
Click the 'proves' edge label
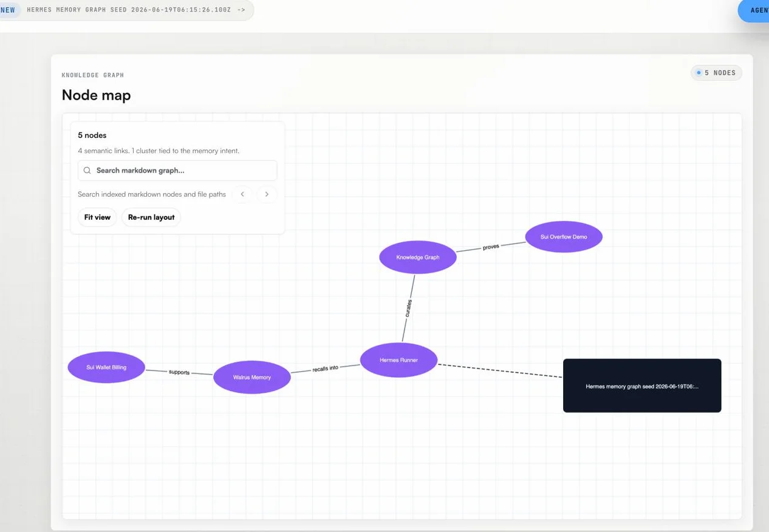click(491, 247)
